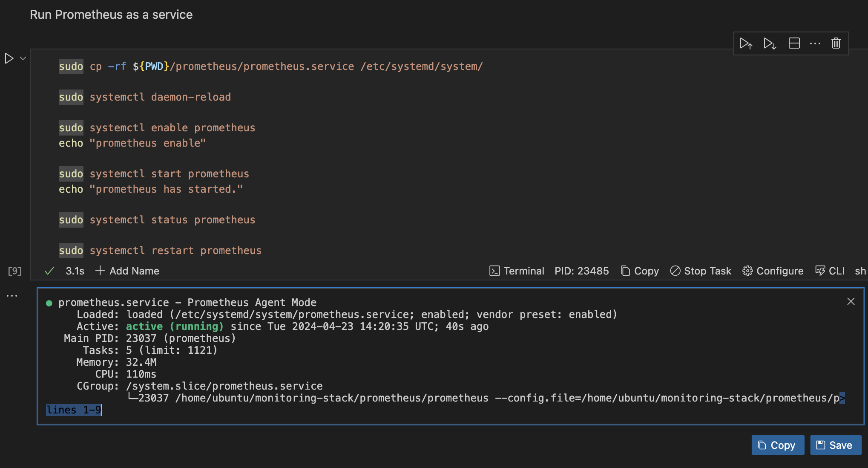This screenshot has height=468, width=868.
Task: Click 'sudo systemctl restart prometheus' line
Action: coord(160,251)
